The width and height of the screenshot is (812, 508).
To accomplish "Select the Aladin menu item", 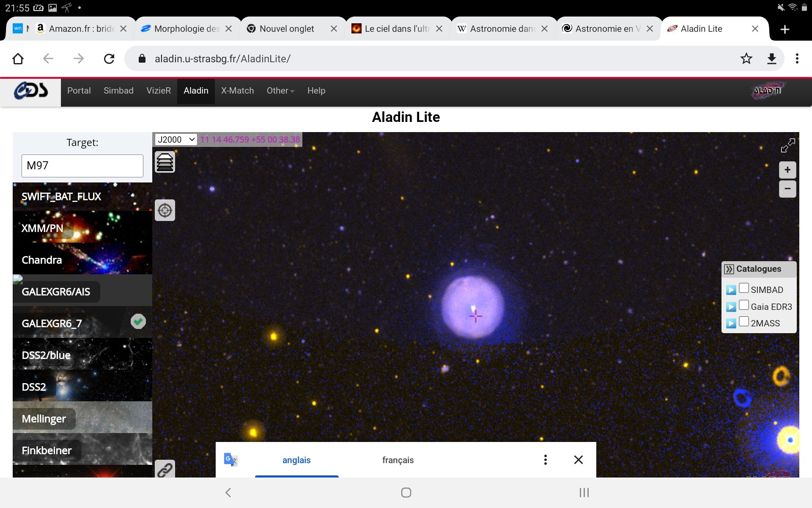I will click(x=196, y=91).
